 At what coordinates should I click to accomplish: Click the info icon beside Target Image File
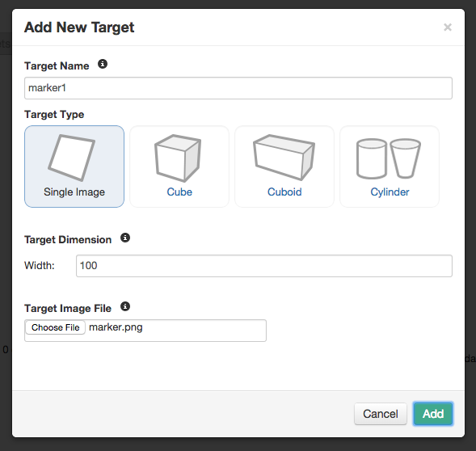coord(125,306)
